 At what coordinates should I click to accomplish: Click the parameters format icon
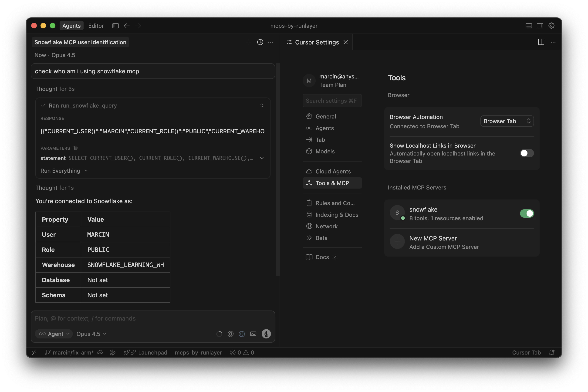pyautogui.click(x=76, y=148)
